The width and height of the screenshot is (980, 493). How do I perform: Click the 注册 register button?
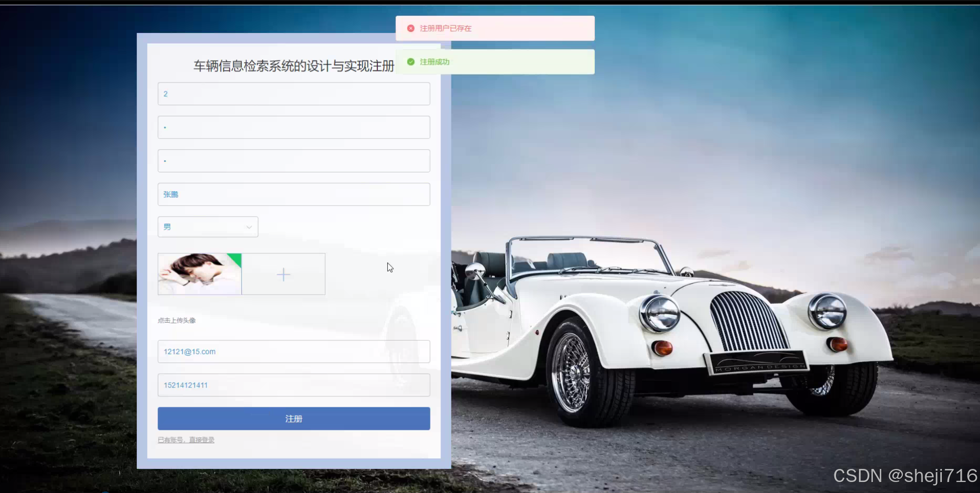click(x=293, y=418)
